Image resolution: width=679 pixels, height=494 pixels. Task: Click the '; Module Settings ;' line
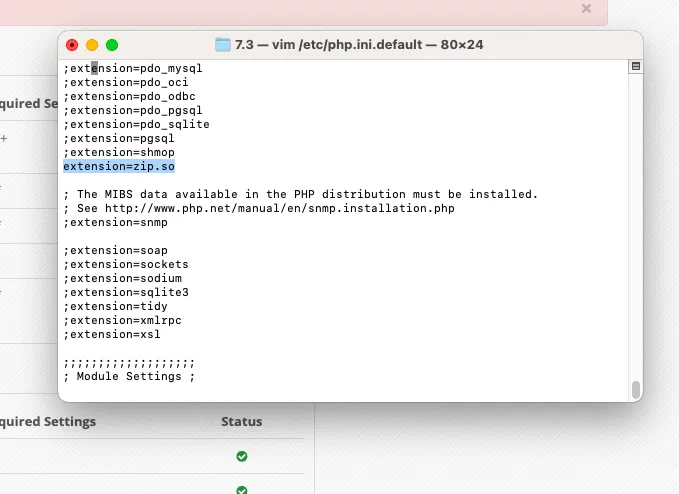tap(129, 376)
